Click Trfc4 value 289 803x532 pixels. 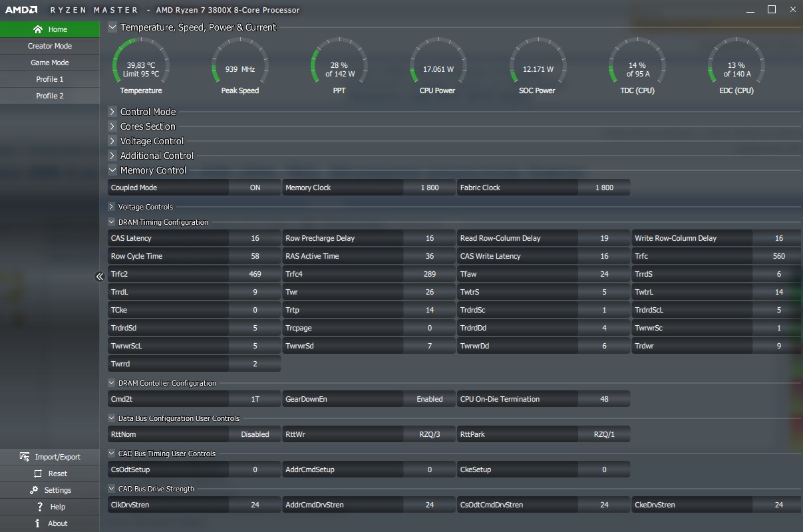coord(429,274)
